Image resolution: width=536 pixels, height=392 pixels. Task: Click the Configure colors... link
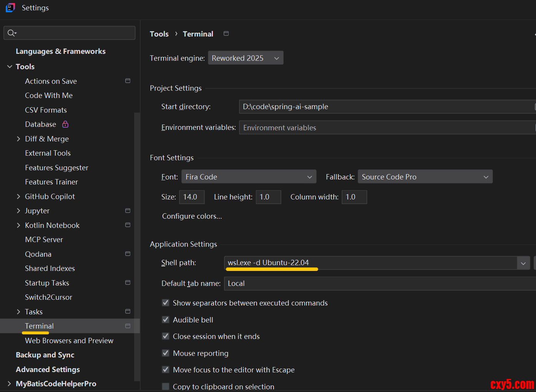pos(192,216)
